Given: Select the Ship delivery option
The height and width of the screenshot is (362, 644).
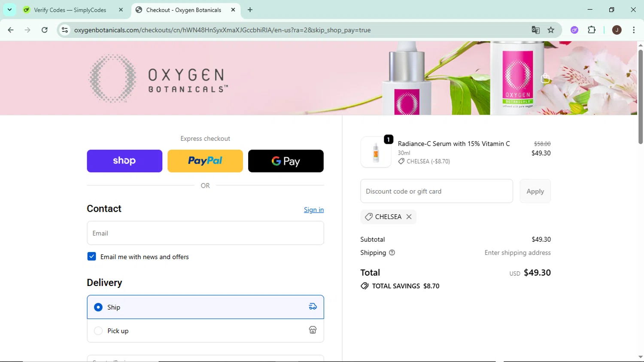Looking at the screenshot, I should click(x=205, y=307).
